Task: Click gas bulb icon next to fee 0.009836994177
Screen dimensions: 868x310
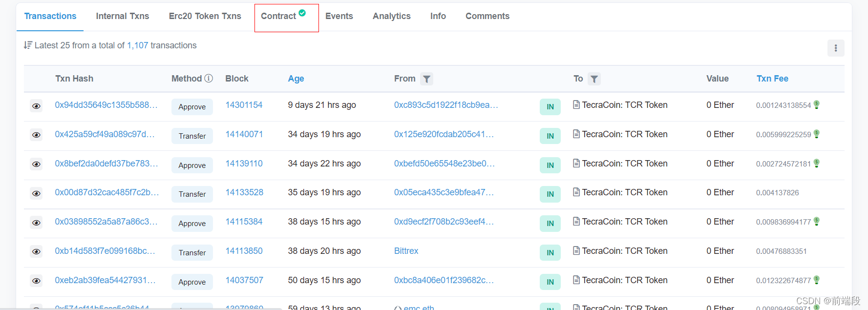Action: [x=817, y=221]
